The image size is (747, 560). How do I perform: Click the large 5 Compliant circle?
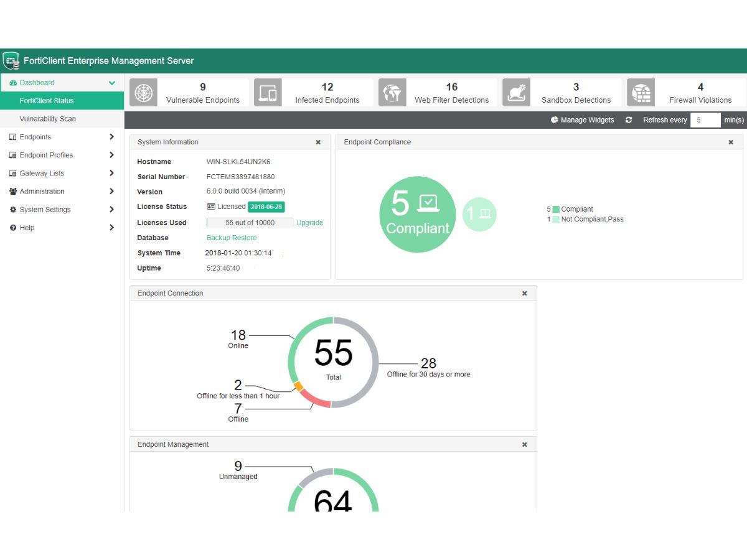coord(418,215)
